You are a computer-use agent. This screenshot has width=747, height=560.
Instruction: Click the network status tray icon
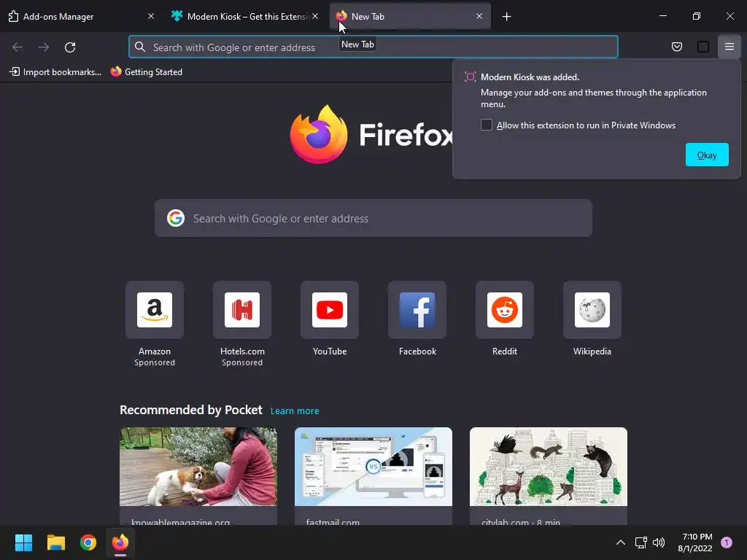tap(640, 542)
